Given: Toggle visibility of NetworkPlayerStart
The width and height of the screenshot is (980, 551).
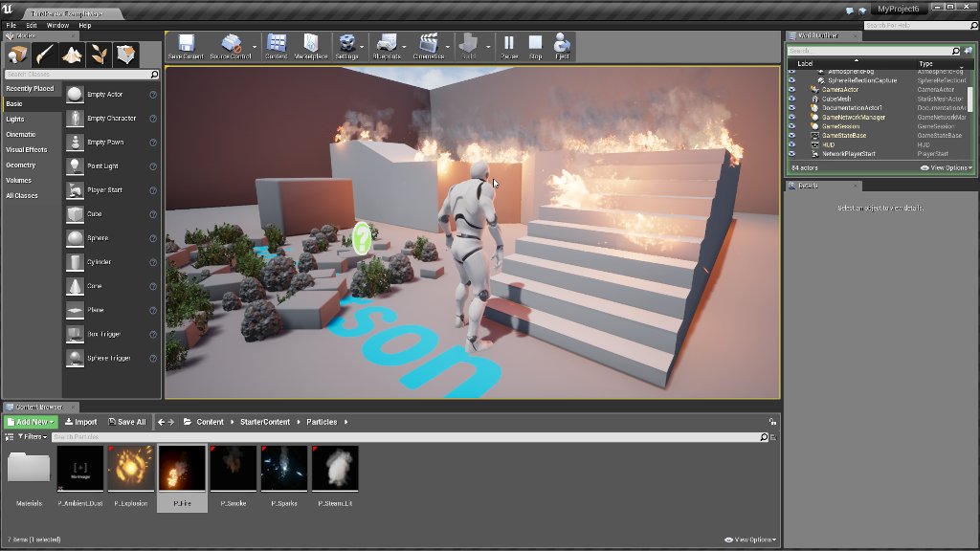Looking at the screenshot, I should (791, 154).
